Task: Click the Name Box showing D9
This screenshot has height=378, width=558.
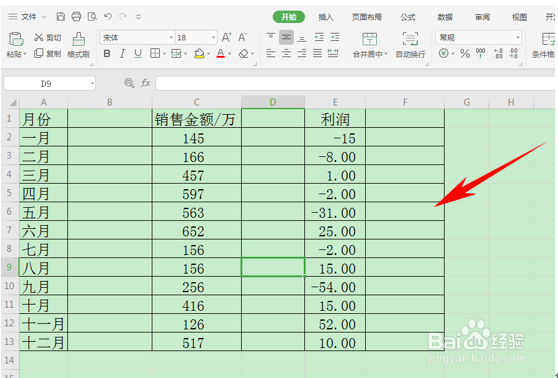Action: pyautogui.click(x=49, y=84)
